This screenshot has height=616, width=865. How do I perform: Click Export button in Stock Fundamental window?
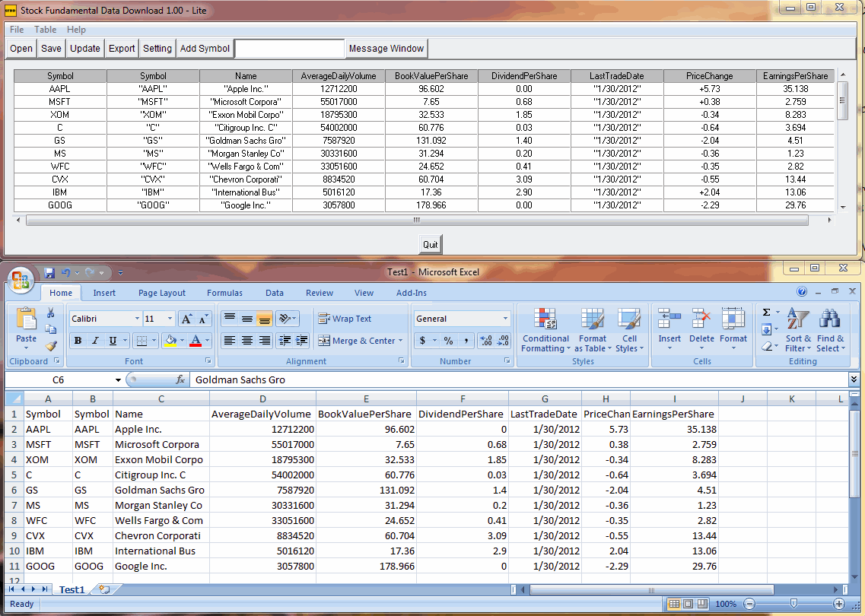click(122, 49)
